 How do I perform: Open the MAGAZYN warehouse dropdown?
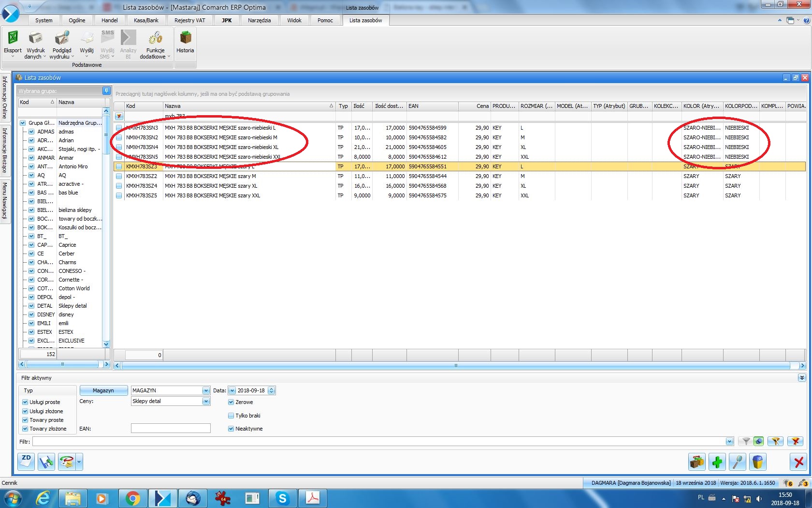click(206, 390)
